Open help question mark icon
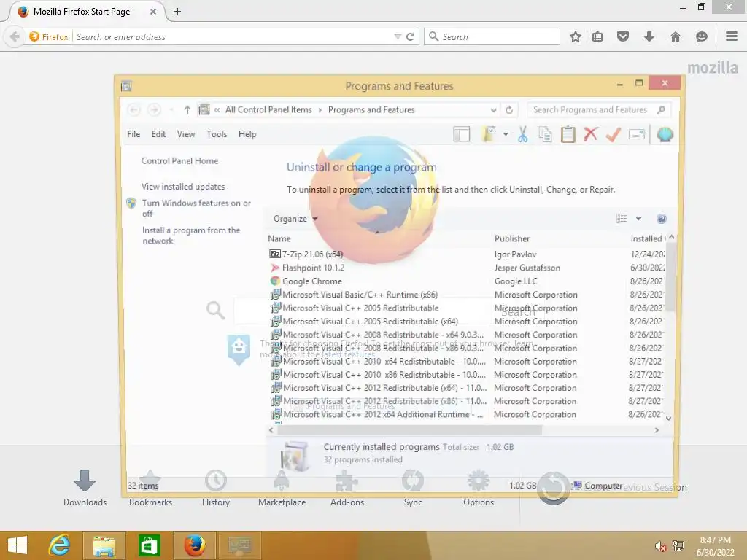Screen dimensions: 747x560 pyautogui.click(x=661, y=219)
